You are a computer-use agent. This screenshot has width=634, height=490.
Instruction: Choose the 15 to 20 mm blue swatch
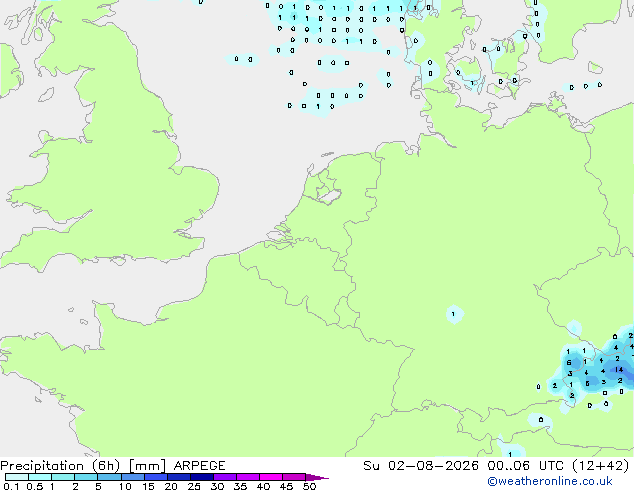[x=156, y=477]
